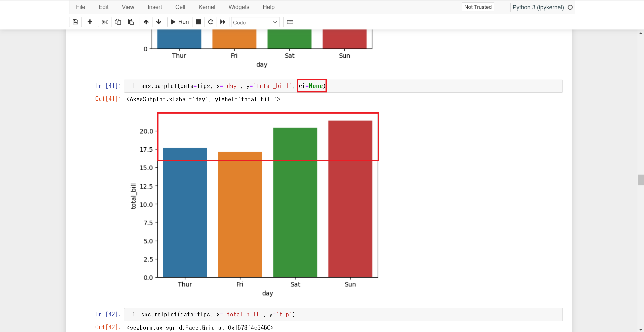The height and width of the screenshot is (332, 644).
Task: Move selected cell down arrow
Action: (158, 22)
